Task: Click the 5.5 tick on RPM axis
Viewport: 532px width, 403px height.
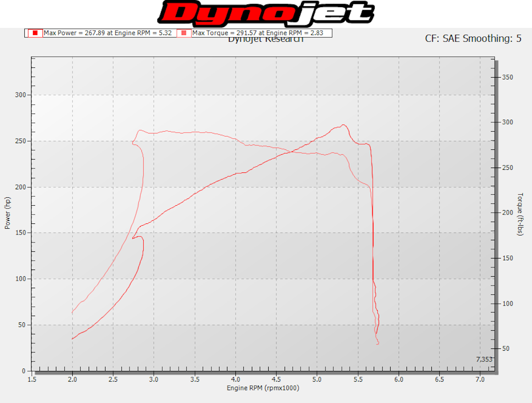Action: 358,380
